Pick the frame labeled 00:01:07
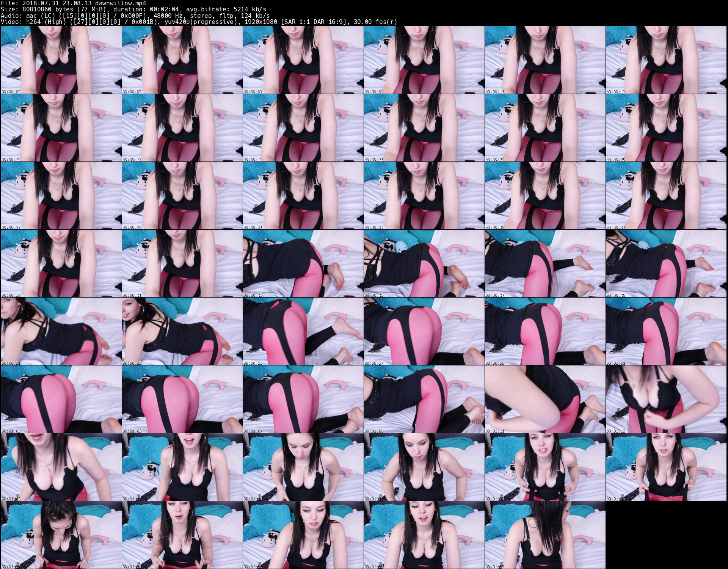This screenshot has height=569, width=728. (303, 399)
